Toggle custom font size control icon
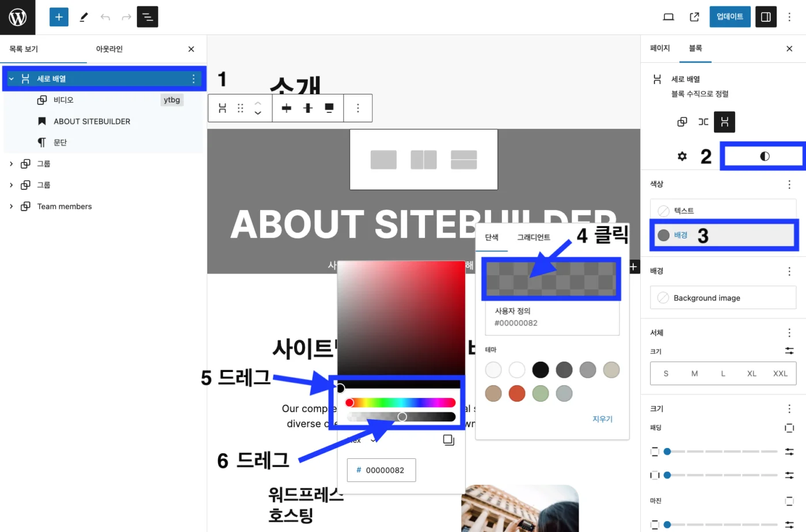Screen dimensions: 806x532 point(789,351)
